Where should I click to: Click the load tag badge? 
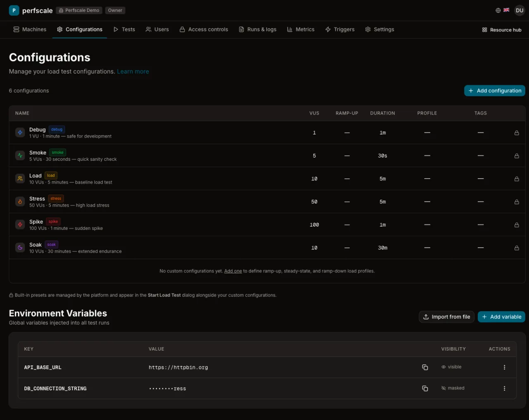tap(51, 176)
